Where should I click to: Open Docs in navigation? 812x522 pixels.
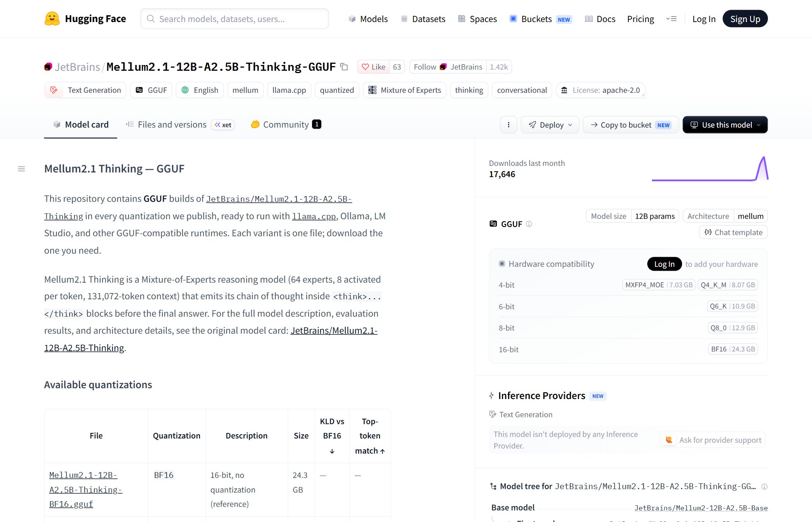click(x=600, y=19)
